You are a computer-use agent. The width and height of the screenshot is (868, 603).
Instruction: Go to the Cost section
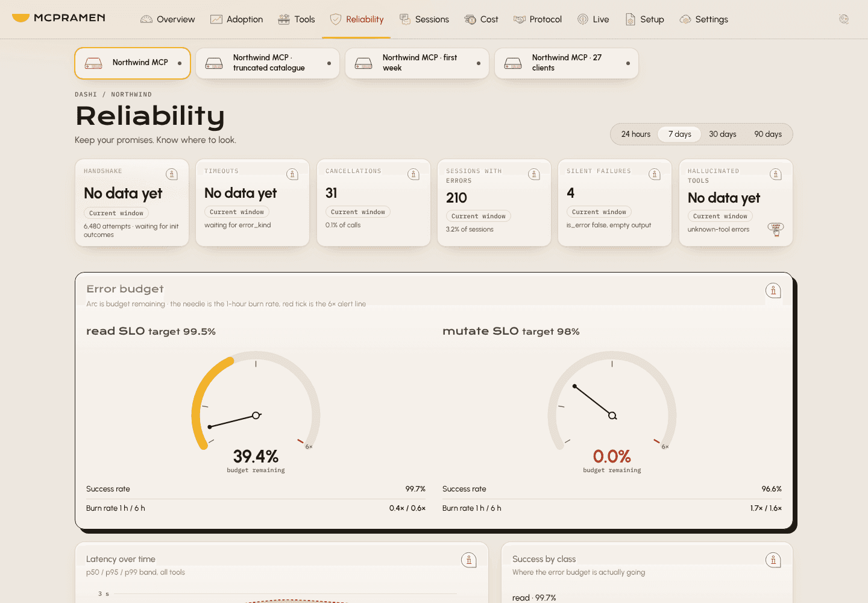[482, 19]
